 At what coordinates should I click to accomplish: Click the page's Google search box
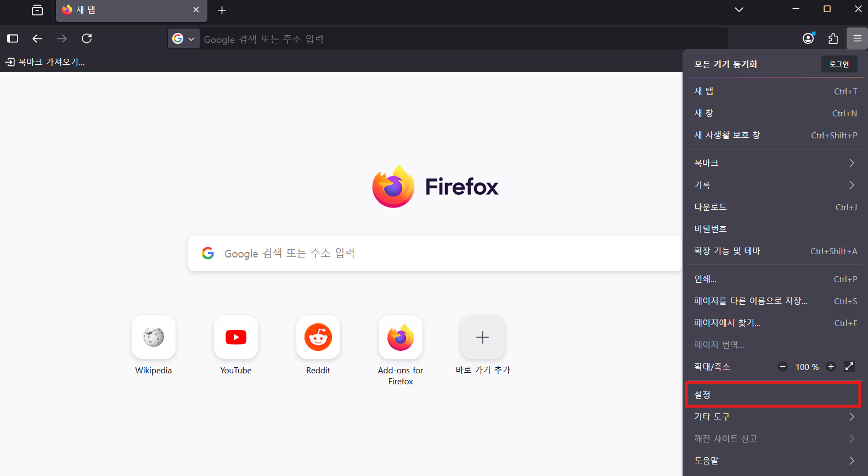435,253
